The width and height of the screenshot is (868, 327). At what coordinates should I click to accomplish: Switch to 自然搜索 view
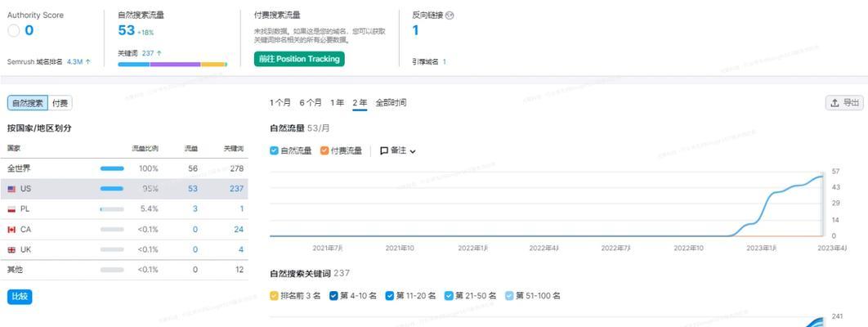click(x=28, y=103)
